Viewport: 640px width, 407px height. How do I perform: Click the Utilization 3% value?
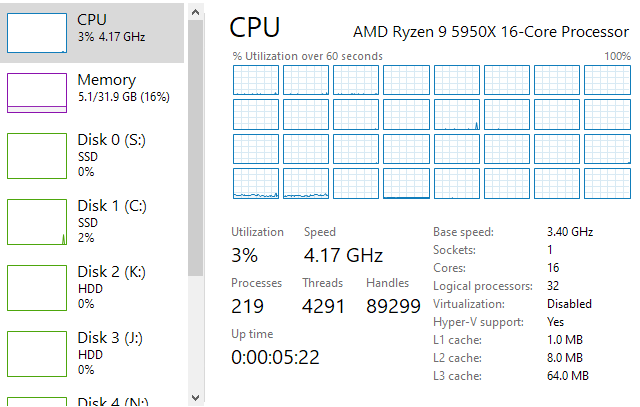point(245,254)
